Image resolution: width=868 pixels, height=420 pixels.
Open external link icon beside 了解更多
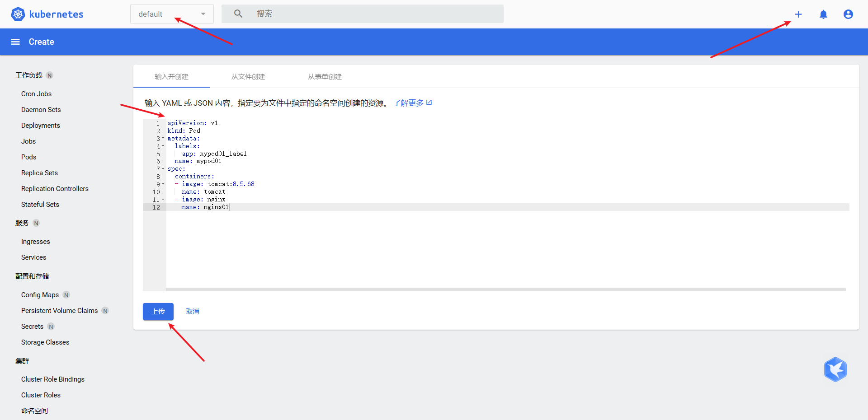[429, 103]
